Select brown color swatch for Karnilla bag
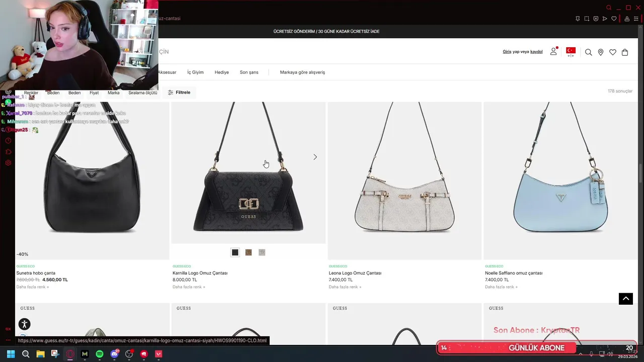This screenshot has width=644, height=362. point(249,252)
